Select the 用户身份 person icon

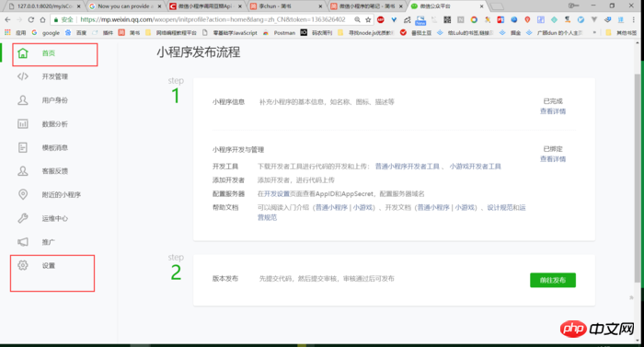tap(23, 100)
